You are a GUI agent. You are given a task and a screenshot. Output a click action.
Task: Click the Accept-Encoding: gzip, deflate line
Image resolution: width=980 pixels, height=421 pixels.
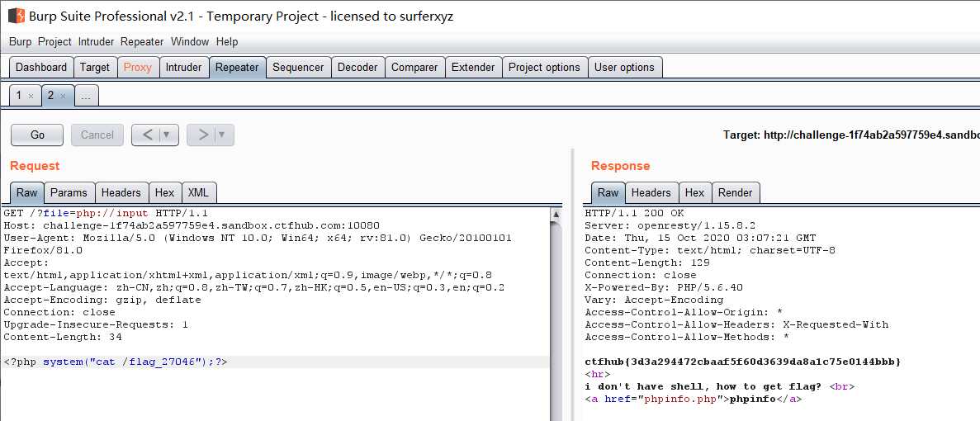click(x=102, y=300)
